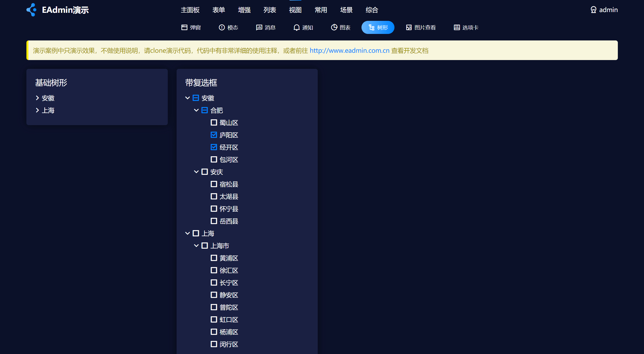Uncheck the 庐阳区 checkbox
Viewport: 644px width, 354px height.
coord(214,135)
